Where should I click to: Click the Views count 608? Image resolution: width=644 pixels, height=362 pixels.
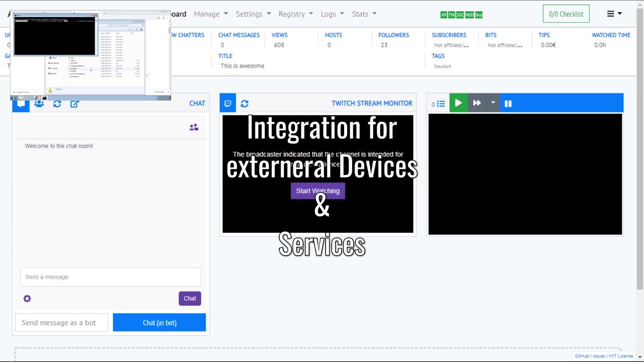click(279, 45)
